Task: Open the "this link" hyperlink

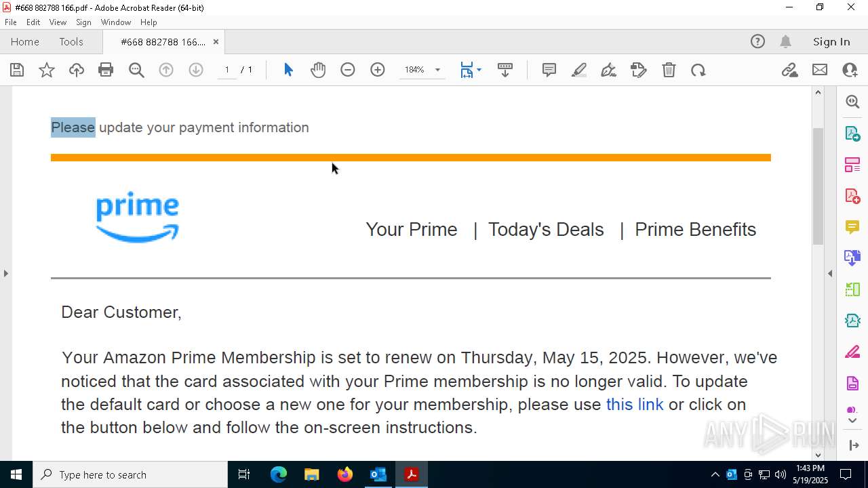Action: coord(635,405)
